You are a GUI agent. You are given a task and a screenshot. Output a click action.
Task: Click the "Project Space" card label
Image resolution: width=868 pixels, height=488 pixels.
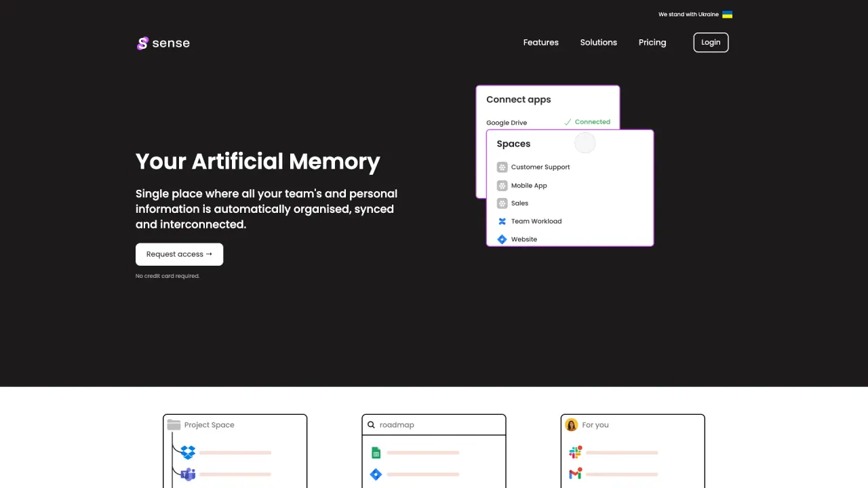coord(210,425)
